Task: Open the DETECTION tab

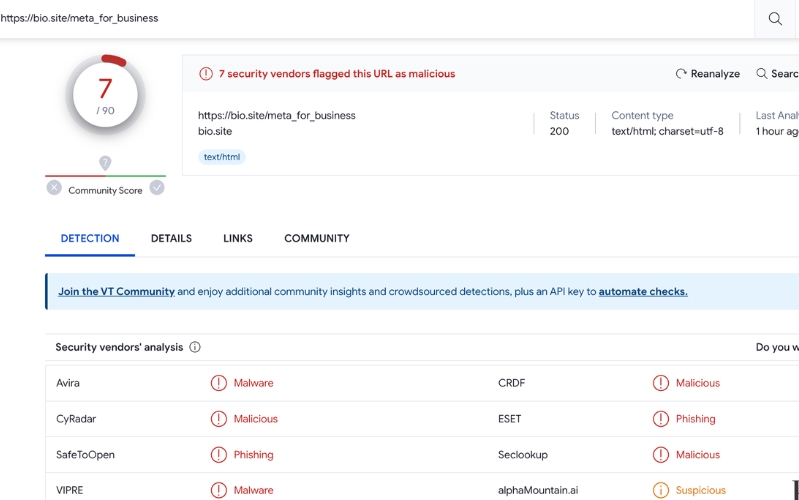Action: tap(90, 239)
